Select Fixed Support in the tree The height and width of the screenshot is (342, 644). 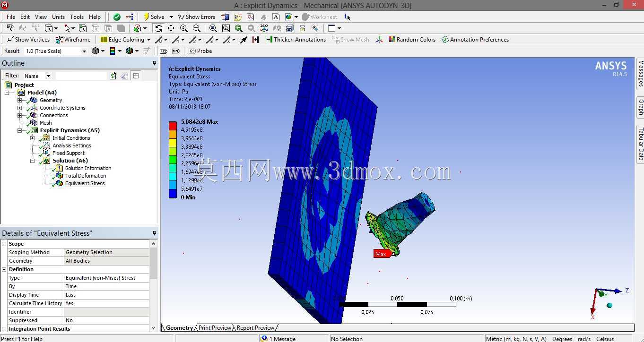tap(69, 153)
